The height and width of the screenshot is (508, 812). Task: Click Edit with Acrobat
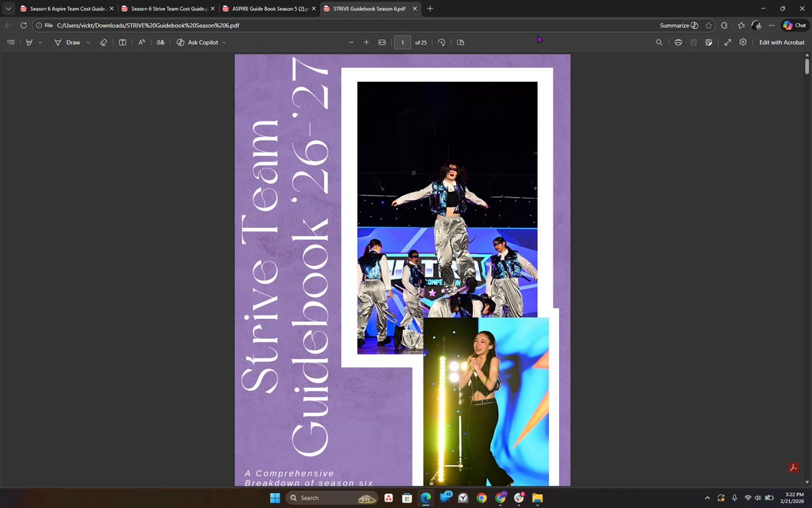pyautogui.click(x=782, y=42)
